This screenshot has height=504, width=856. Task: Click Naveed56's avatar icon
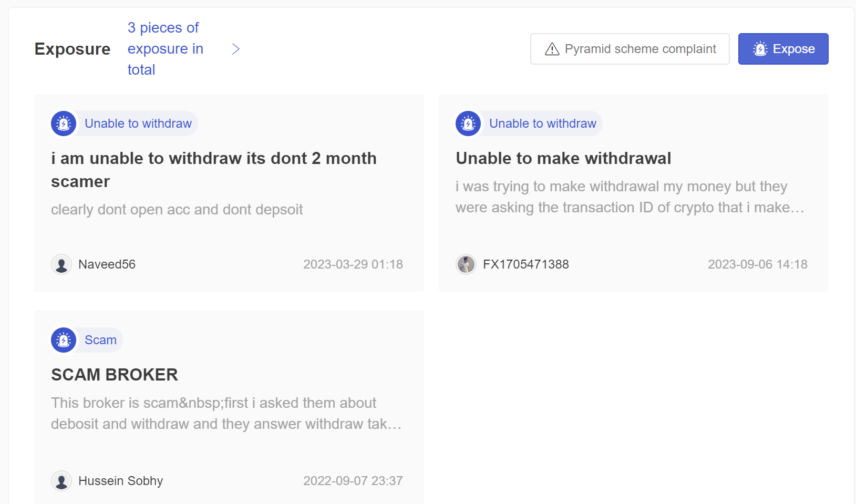61,264
